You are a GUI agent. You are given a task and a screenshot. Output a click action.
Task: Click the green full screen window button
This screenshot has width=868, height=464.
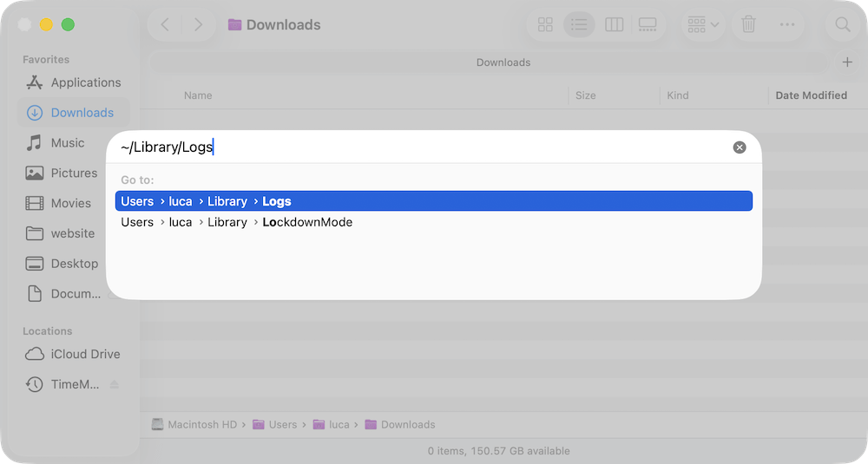(68, 24)
